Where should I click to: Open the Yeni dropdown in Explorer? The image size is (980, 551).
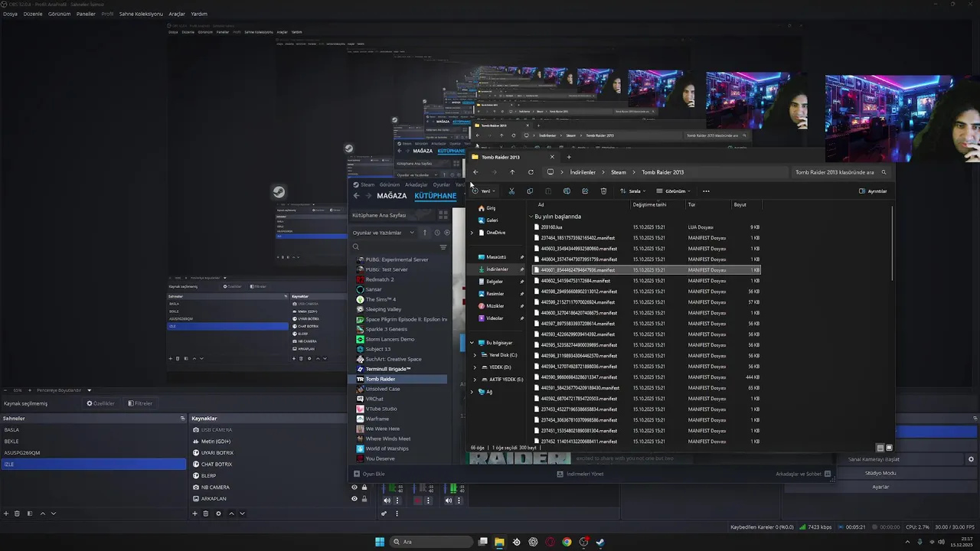tap(484, 191)
